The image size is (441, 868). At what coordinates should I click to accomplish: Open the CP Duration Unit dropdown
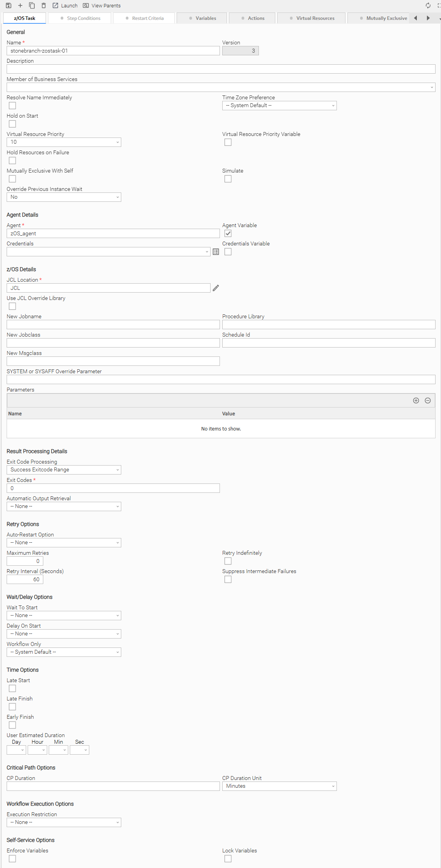click(279, 786)
